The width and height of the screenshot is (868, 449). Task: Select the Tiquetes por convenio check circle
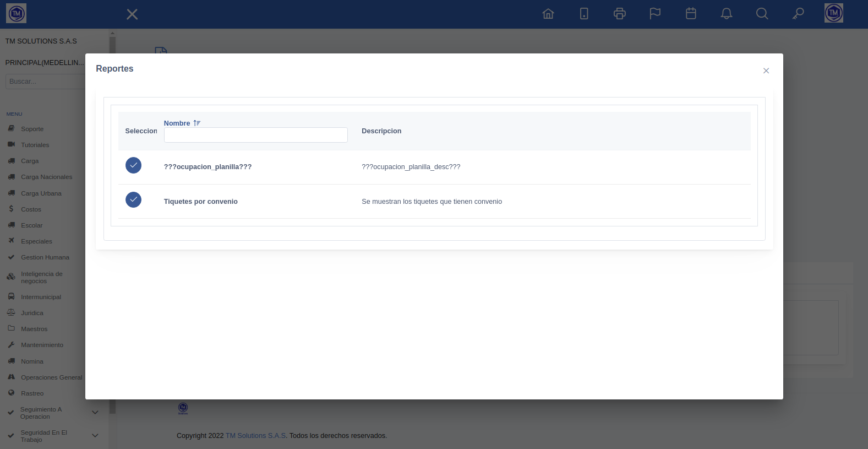point(133,199)
